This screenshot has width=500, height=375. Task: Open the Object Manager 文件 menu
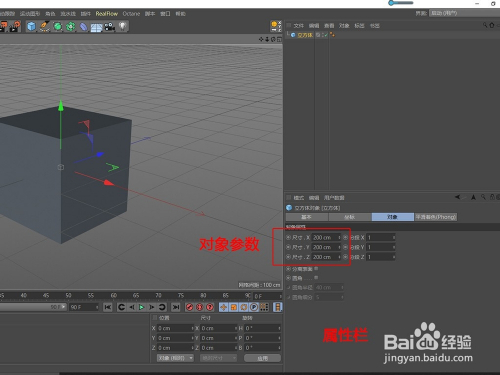(x=298, y=26)
